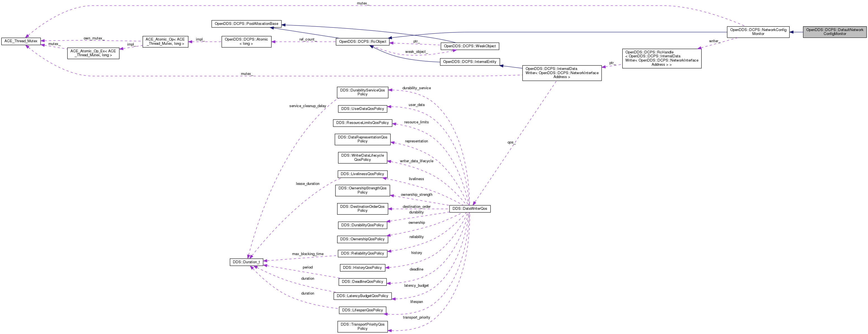The height and width of the screenshot is (334, 868).
Task: Click the history edge label
Action: pyautogui.click(x=417, y=253)
